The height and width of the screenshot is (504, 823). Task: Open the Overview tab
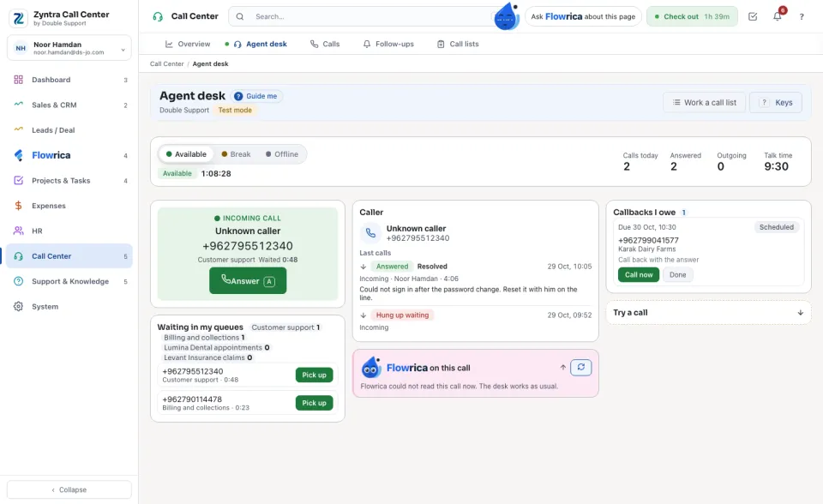click(x=188, y=44)
